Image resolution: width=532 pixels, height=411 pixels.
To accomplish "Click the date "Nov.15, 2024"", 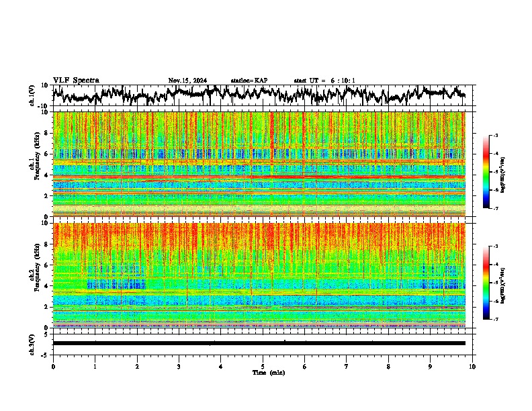I will [187, 81].
